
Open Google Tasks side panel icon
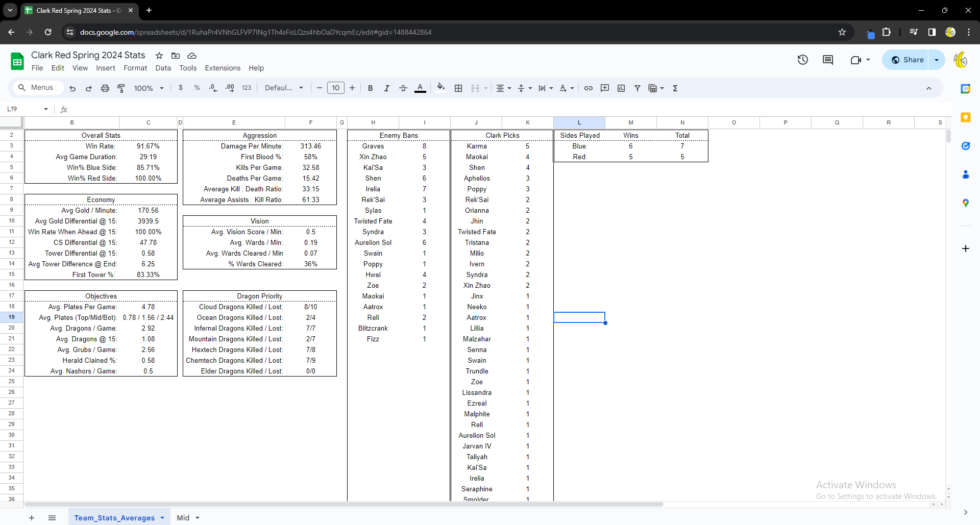pyautogui.click(x=966, y=146)
